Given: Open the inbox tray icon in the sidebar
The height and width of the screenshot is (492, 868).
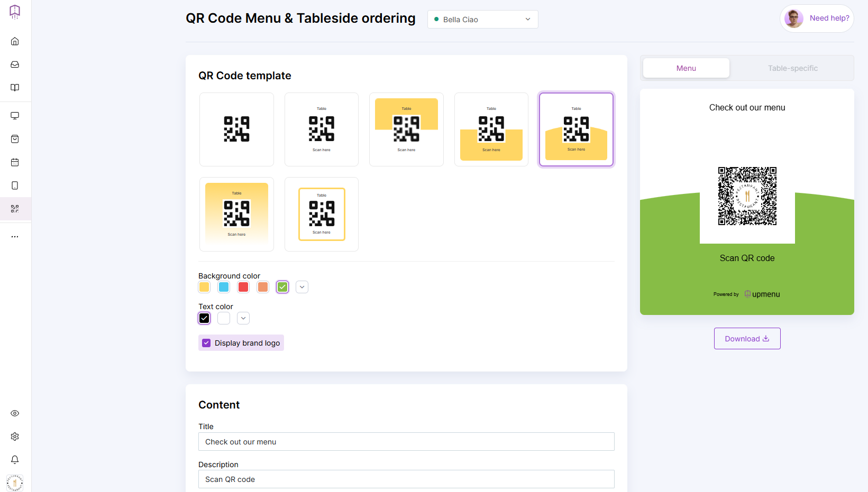Looking at the screenshot, I should pyautogui.click(x=15, y=64).
